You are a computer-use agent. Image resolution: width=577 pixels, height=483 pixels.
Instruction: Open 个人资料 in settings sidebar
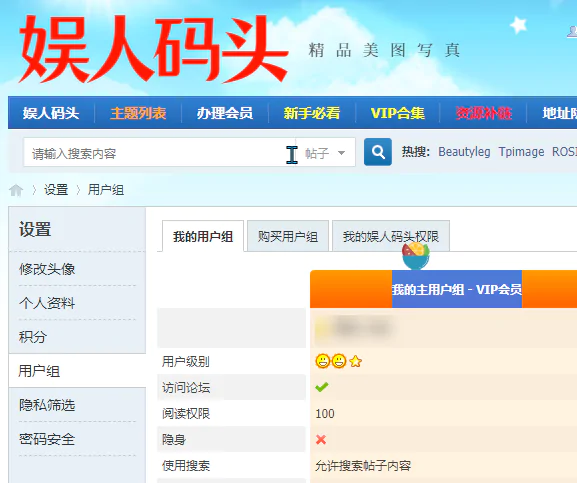tap(47, 303)
